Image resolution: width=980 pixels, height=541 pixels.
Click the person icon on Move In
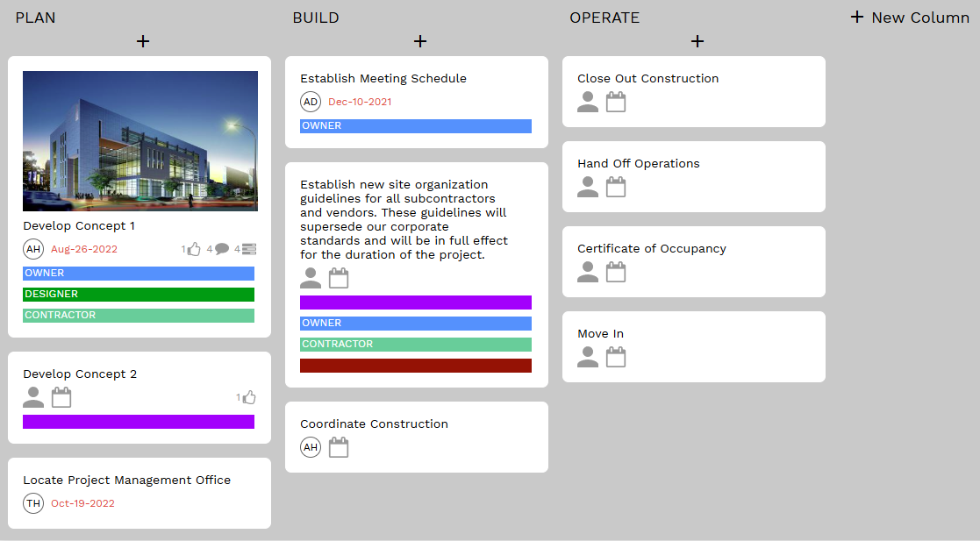tap(587, 357)
